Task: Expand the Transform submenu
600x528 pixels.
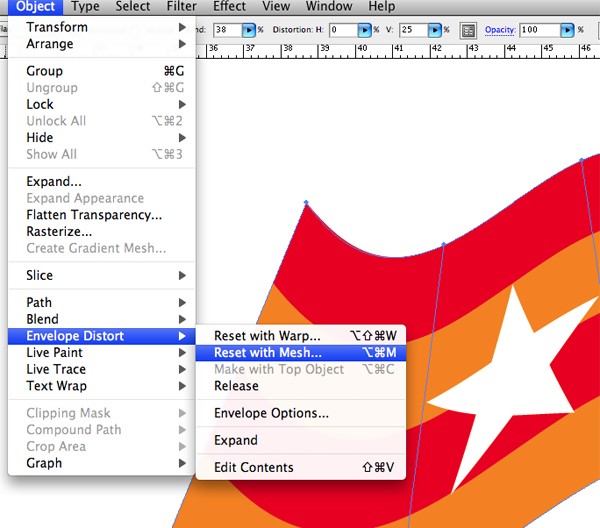Action: click(x=102, y=27)
